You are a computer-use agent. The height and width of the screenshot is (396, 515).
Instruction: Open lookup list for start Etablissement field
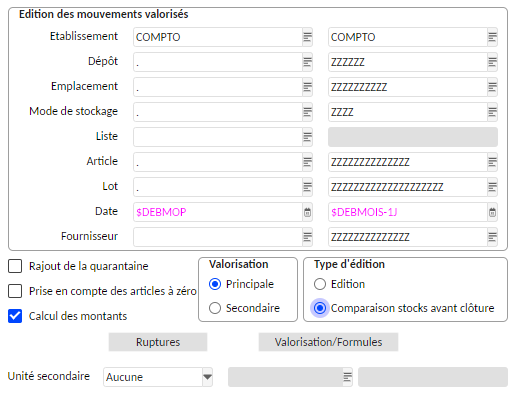click(x=307, y=37)
